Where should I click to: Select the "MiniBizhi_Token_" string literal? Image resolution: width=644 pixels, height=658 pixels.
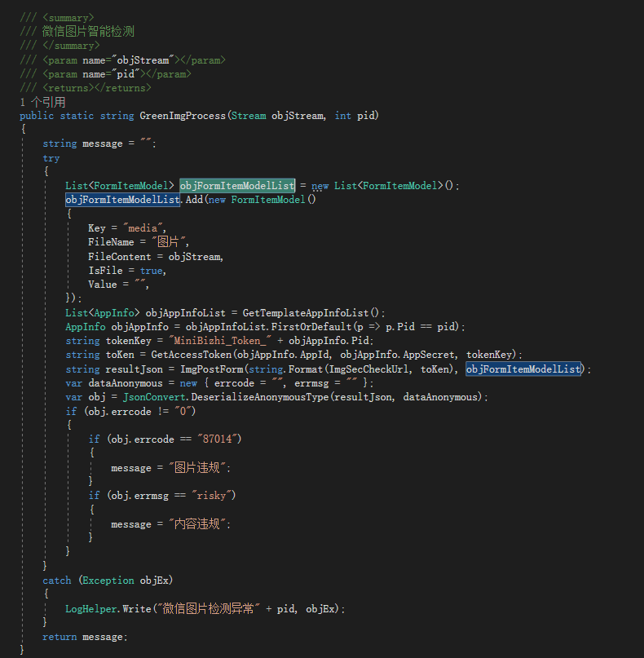coord(220,340)
